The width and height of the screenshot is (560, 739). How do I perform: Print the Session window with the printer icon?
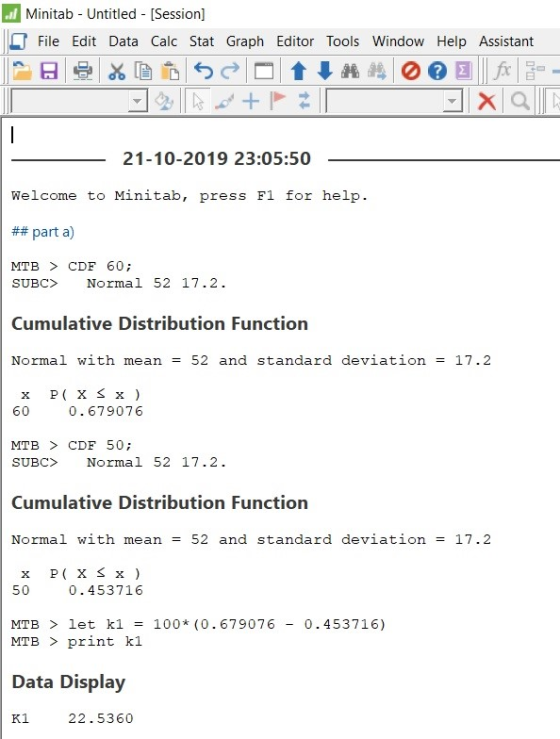click(82, 71)
